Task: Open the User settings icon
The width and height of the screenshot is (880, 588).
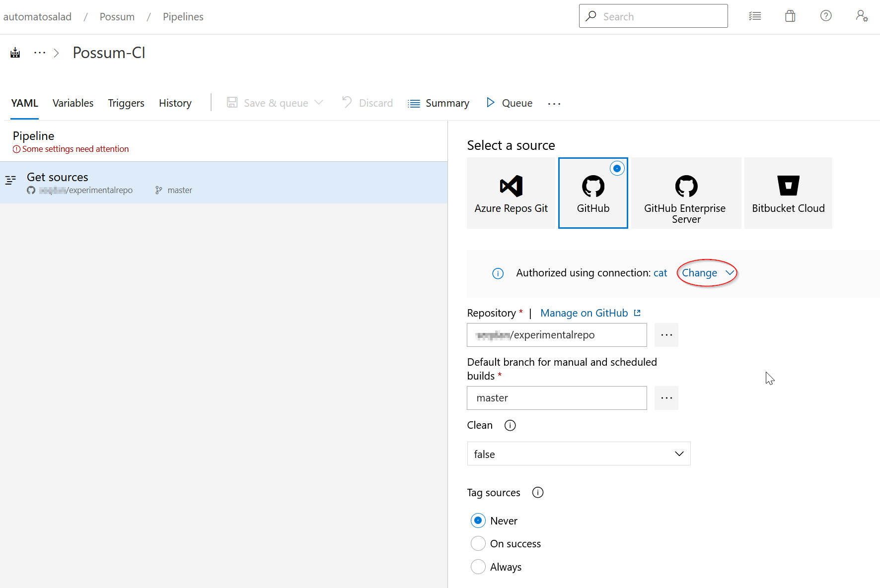Action: (x=862, y=16)
